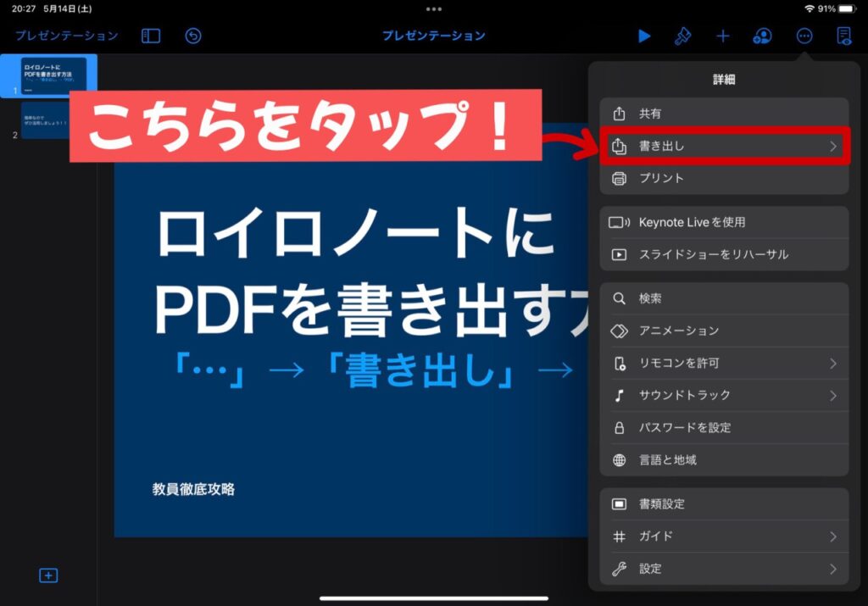The width and height of the screenshot is (868, 606).
Task: Open 検索 search option
Action: [x=724, y=299]
